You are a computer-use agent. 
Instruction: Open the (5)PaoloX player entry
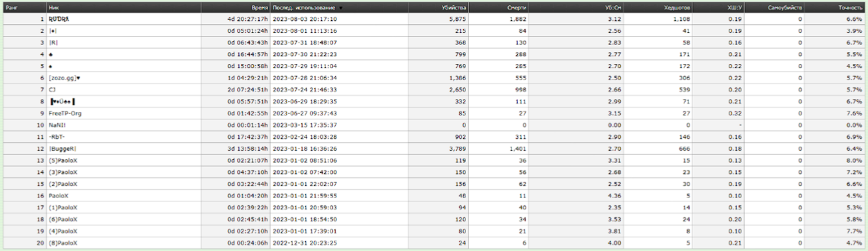pos(63,160)
